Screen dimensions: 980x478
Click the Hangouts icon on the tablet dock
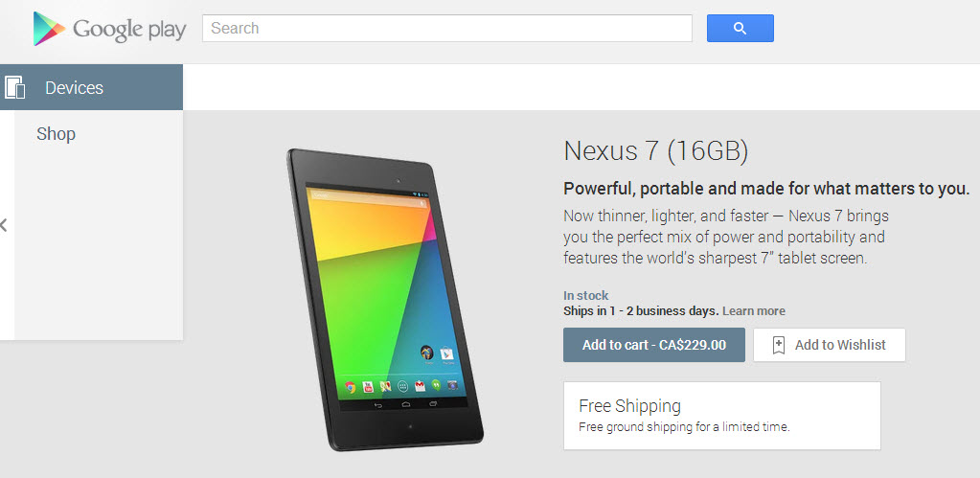click(x=436, y=385)
